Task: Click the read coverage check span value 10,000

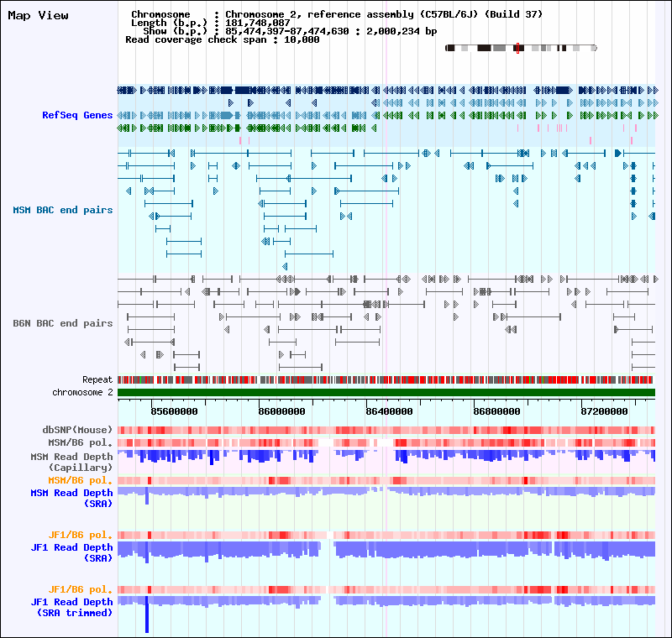Action: tap(302, 39)
